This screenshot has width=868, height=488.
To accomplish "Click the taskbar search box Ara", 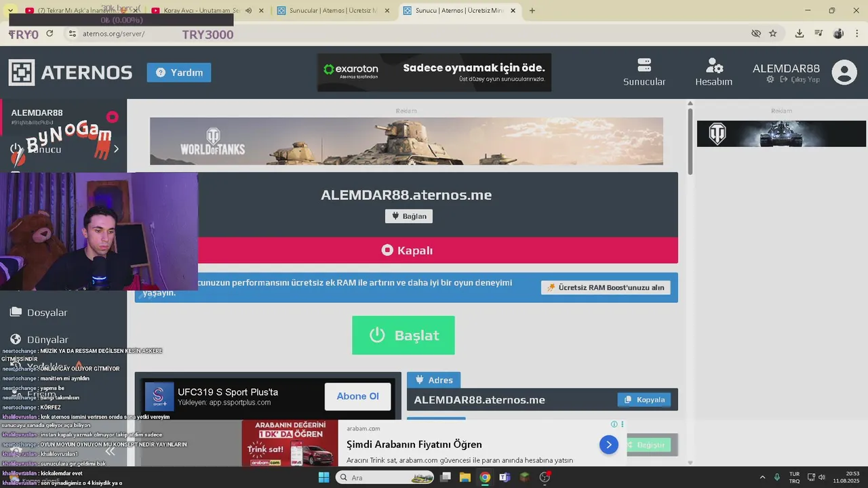I will coord(385,477).
